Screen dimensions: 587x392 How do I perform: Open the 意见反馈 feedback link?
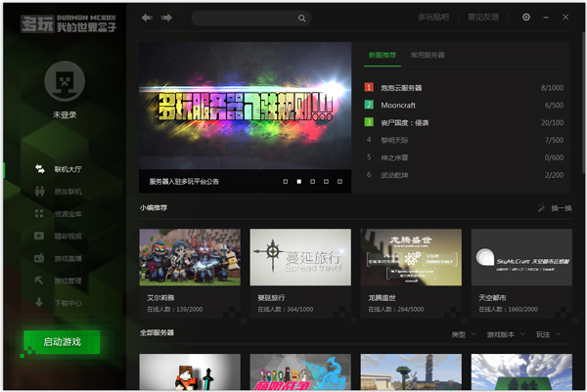(483, 18)
